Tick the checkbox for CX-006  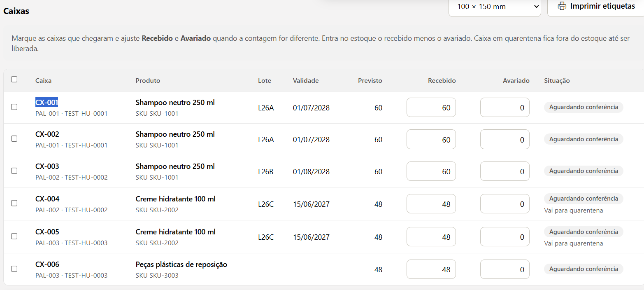14,269
